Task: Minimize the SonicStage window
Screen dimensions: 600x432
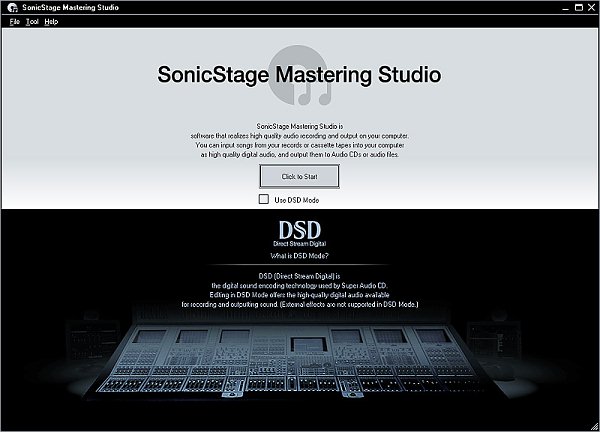Action: click(566, 8)
